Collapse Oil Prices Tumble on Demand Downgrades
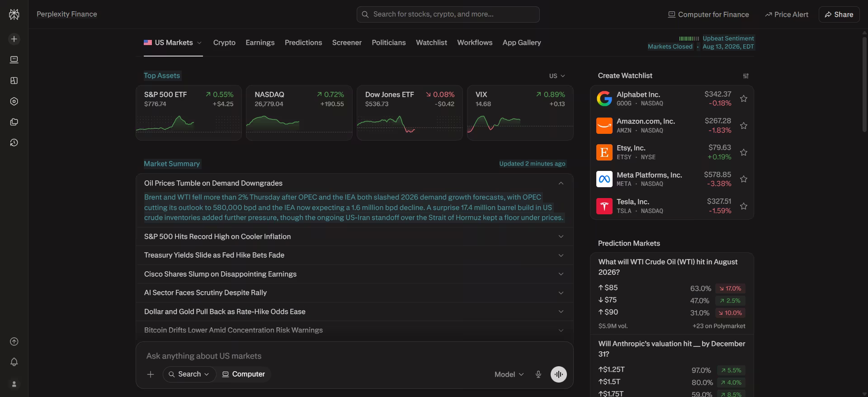The width and height of the screenshot is (868, 397). coord(354,183)
